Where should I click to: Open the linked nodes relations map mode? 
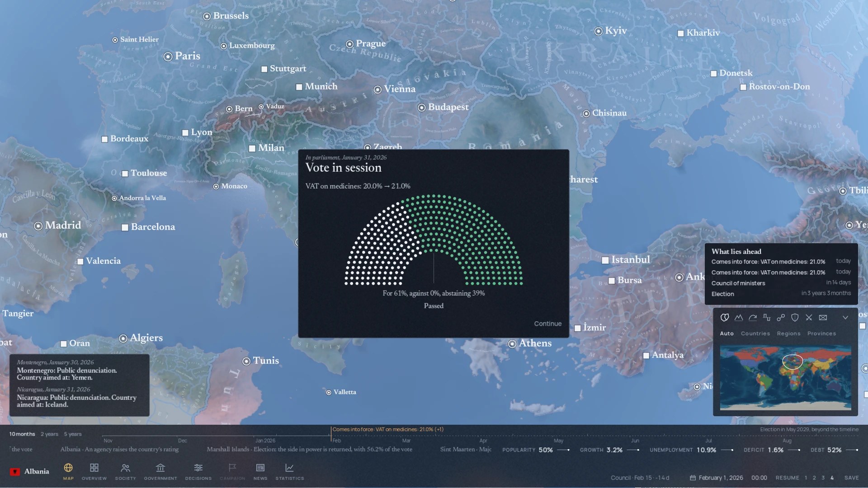point(781,318)
